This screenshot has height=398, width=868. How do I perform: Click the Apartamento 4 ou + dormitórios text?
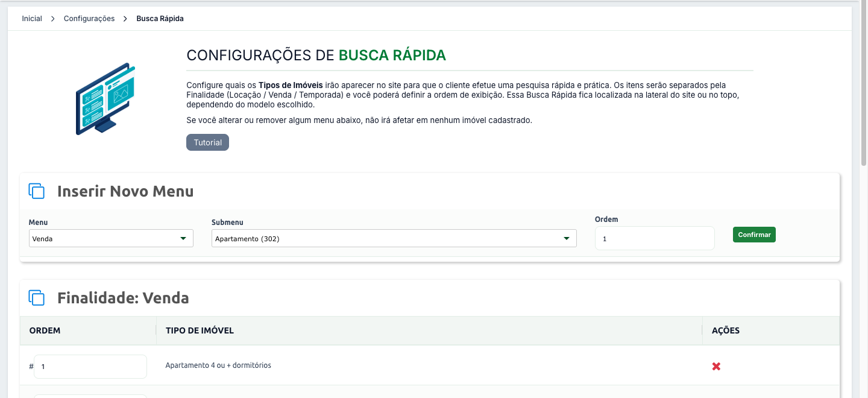pos(218,365)
